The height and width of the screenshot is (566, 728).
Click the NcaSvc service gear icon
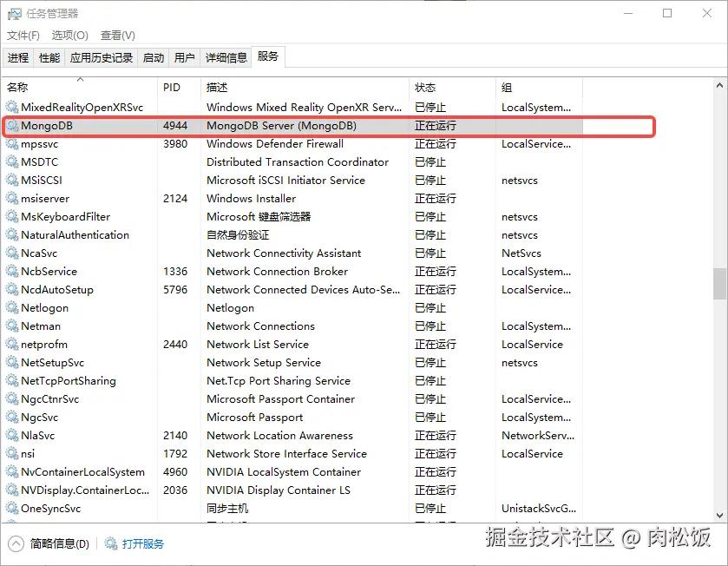point(12,253)
